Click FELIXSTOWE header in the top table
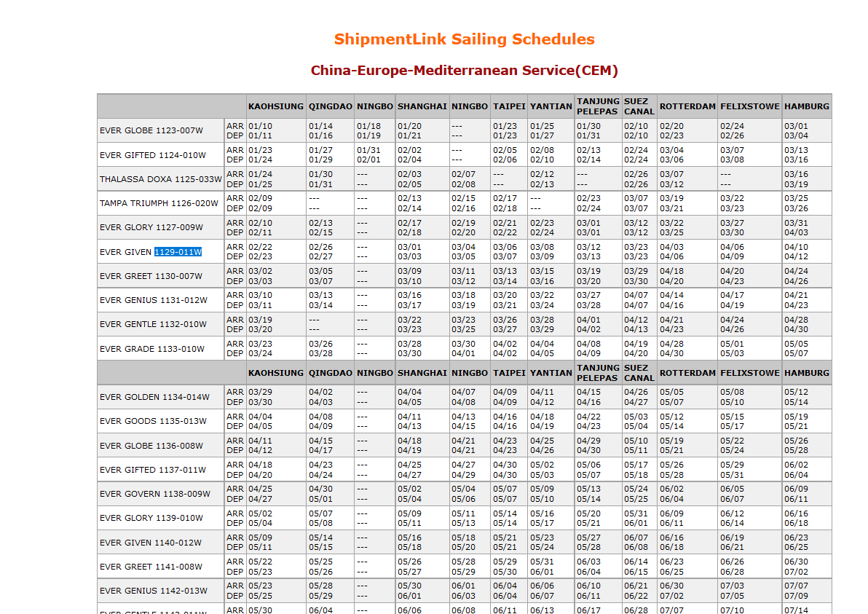868x614 pixels. (749, 106)
